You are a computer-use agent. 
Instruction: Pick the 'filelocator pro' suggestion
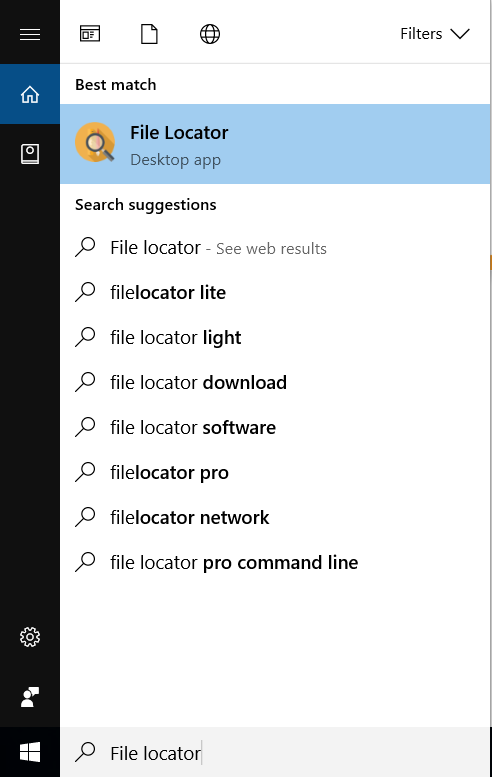coord(275,473)
